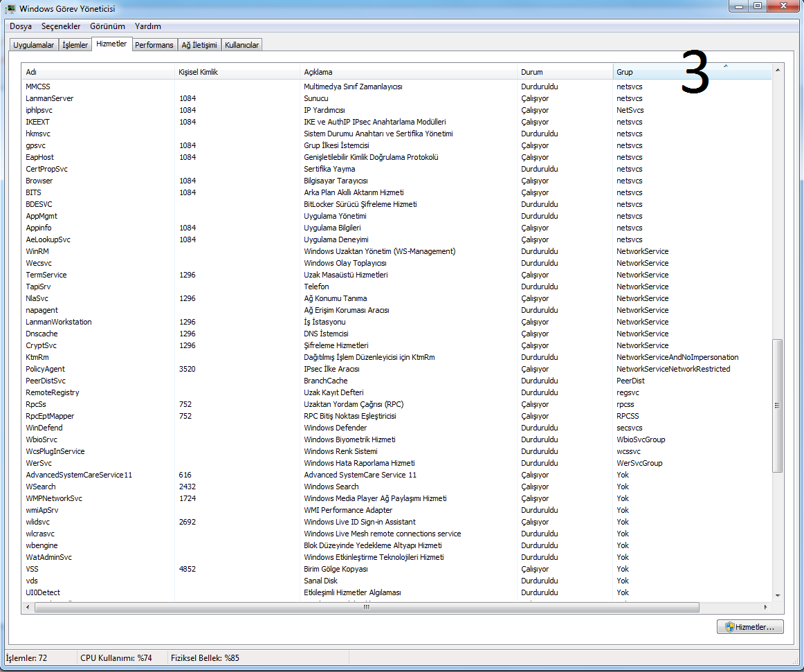Select the Appinfo service row
The height and width of the screenshot is (672, 804).
pyautogui.click(x=396, y=228)
